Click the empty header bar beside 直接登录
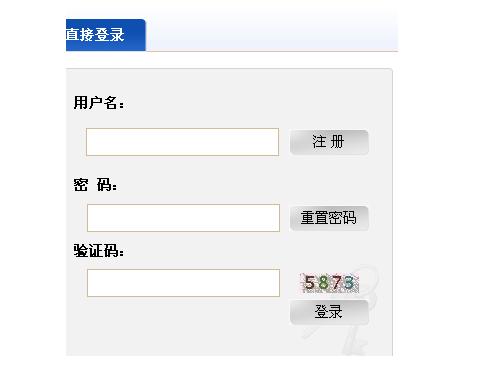 coord(272,33)
